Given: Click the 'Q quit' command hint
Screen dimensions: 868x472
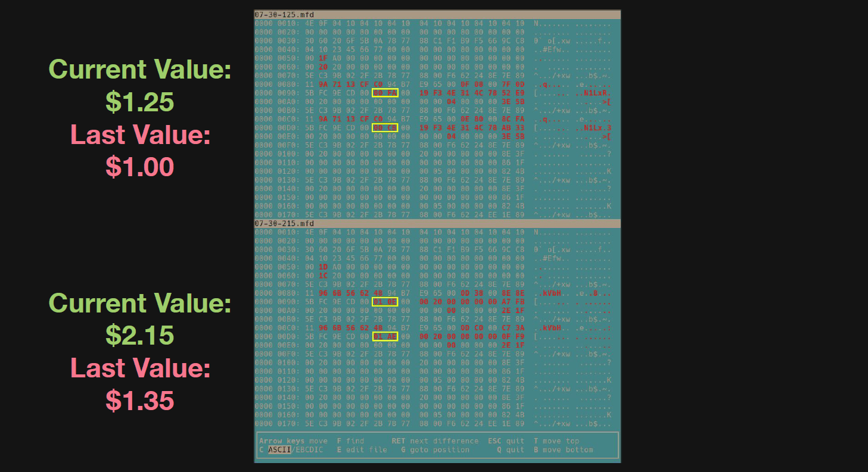Looking at the screenshot, I should pyautogui.click(x=511, y=449).
